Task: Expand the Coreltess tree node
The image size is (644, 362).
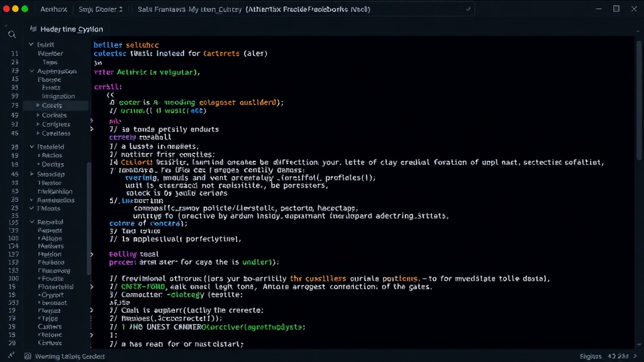Action: pyautogui.click(x=38, y=133)
